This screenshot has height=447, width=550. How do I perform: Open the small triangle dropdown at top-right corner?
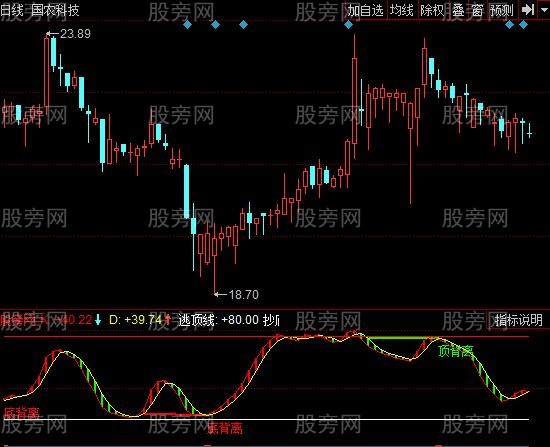click(543, 9)
